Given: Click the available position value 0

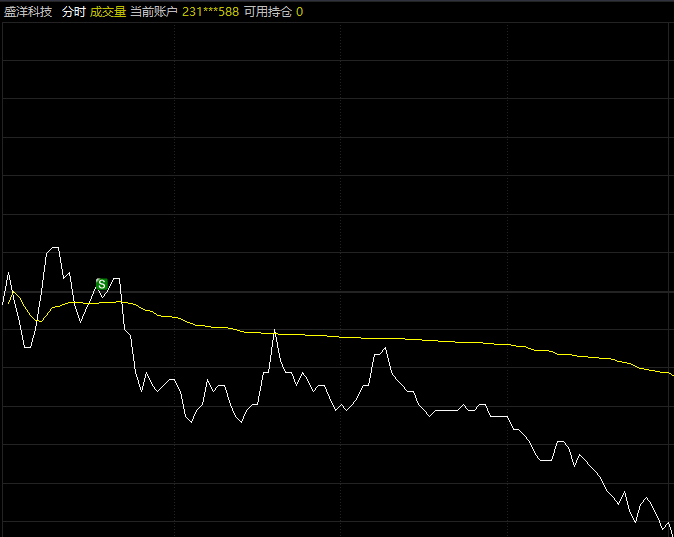Looking at the screenshot, I should tap(300, 12).
